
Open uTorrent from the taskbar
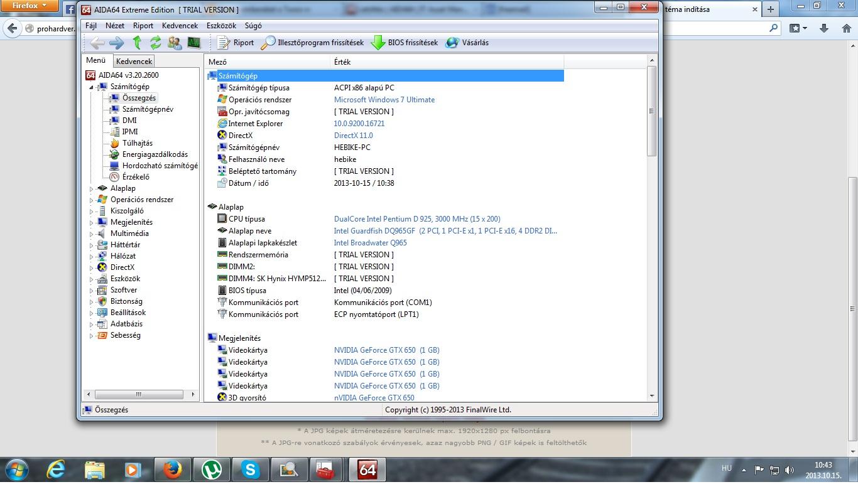coord(211,469)
